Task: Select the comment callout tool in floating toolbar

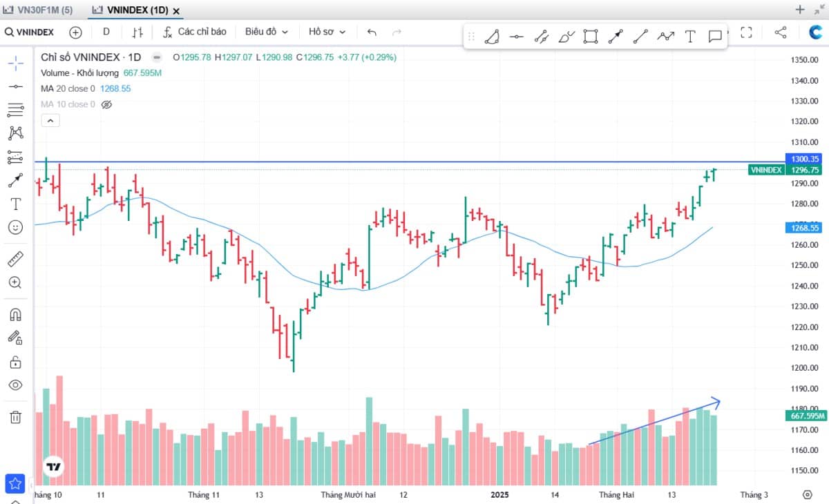Action: [x=715, y=37]
